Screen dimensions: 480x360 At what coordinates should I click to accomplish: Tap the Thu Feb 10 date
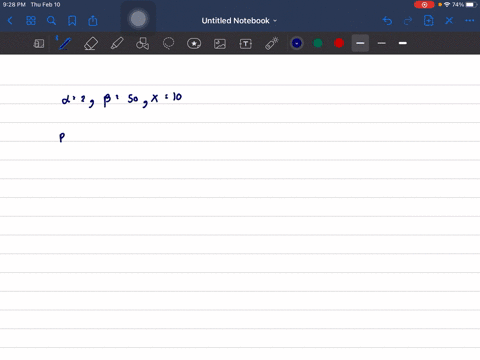45,5
